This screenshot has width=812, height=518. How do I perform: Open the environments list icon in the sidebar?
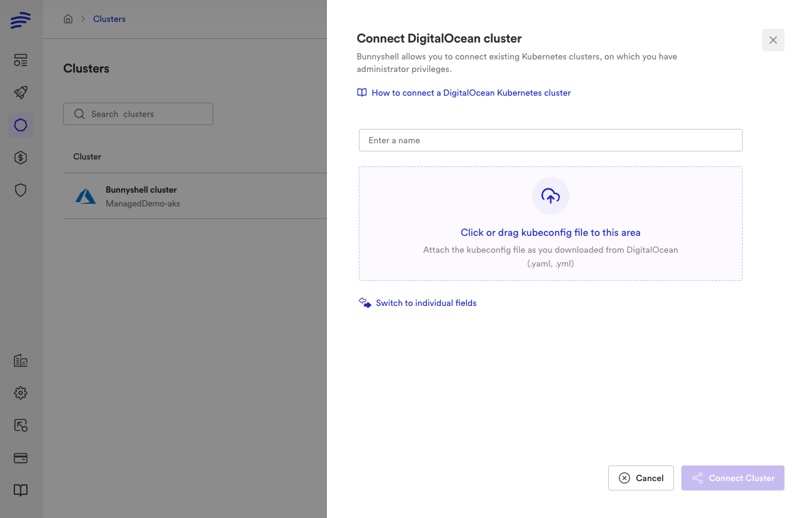[x=21, y=61]
